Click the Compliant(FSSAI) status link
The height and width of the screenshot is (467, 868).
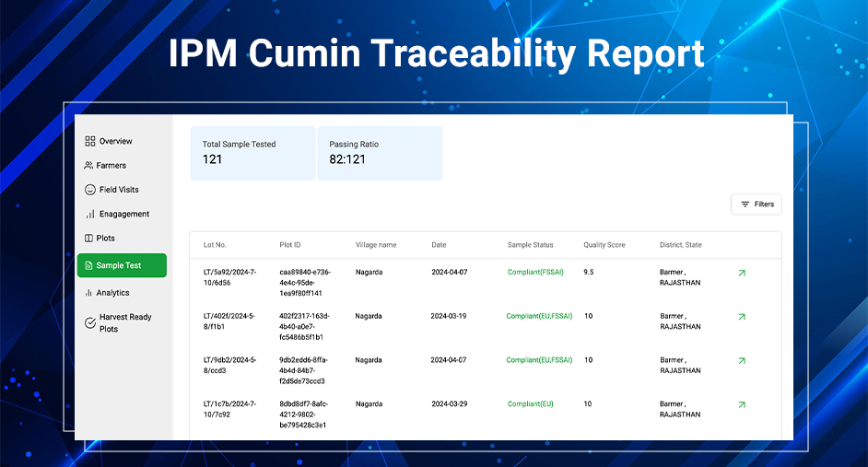(x=535, y=273)
